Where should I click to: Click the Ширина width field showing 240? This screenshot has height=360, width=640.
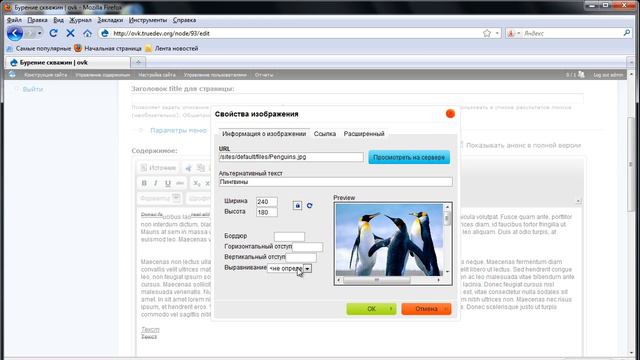pyautogui.click(x=267, y=202)
